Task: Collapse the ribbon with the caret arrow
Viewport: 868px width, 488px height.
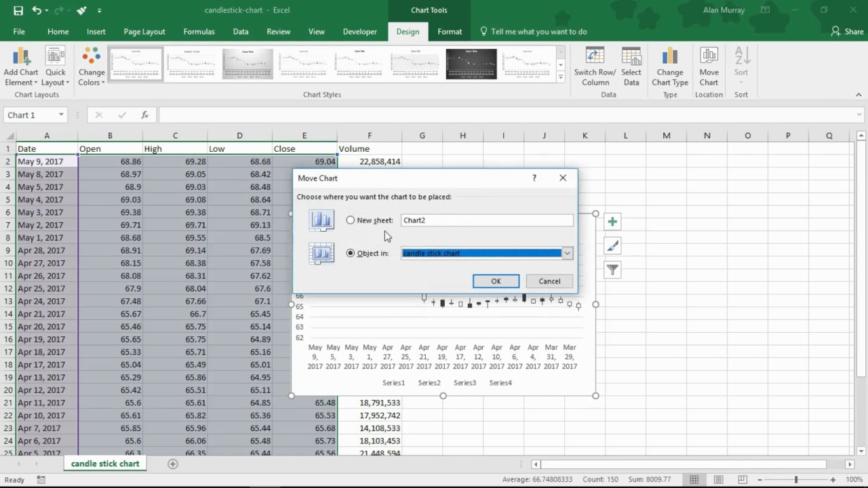Action: point(859,95)
